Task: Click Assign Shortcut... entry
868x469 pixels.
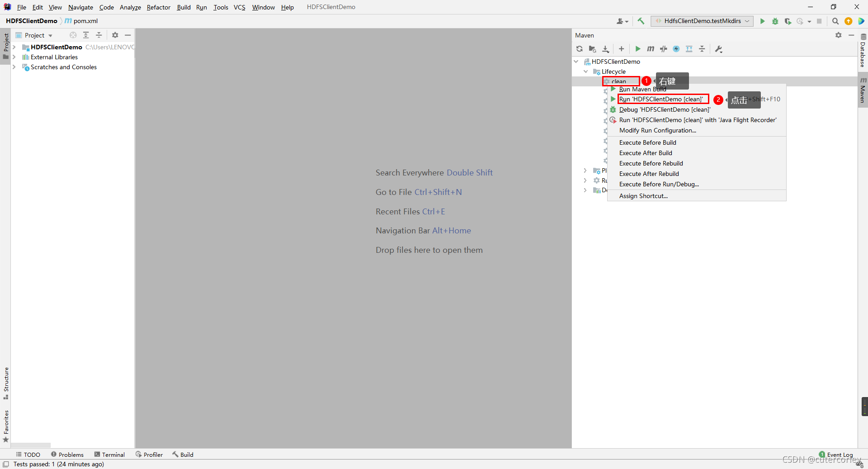Action: [643, 196]
